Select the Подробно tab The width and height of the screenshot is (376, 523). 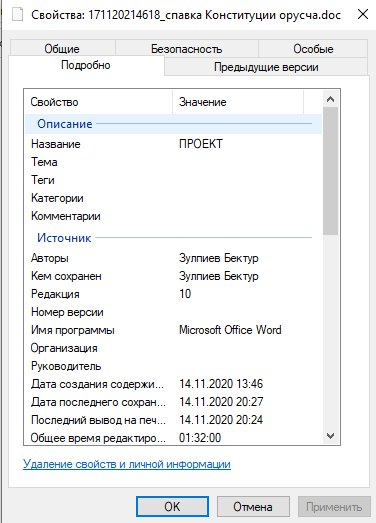pos(86,65)
